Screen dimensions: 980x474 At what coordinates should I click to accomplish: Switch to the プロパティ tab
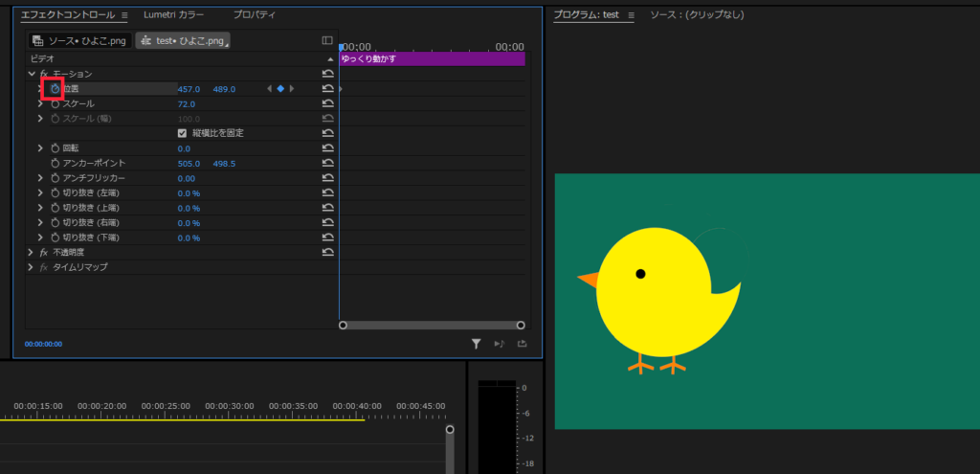click(255, 14)
